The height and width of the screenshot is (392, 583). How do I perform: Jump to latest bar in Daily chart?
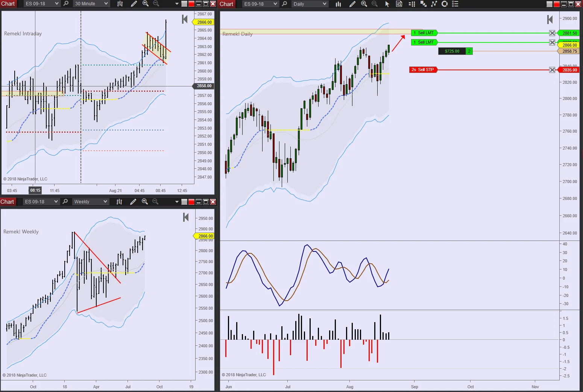[550, 20]
